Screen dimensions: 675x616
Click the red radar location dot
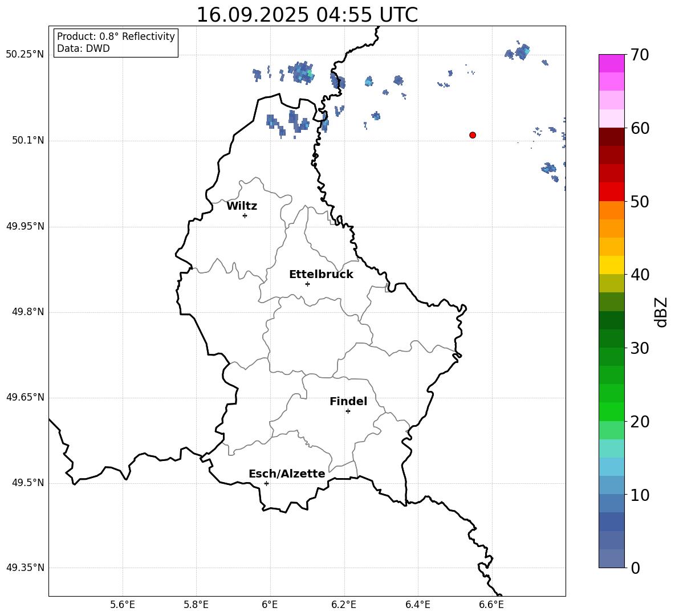(473, 135)
